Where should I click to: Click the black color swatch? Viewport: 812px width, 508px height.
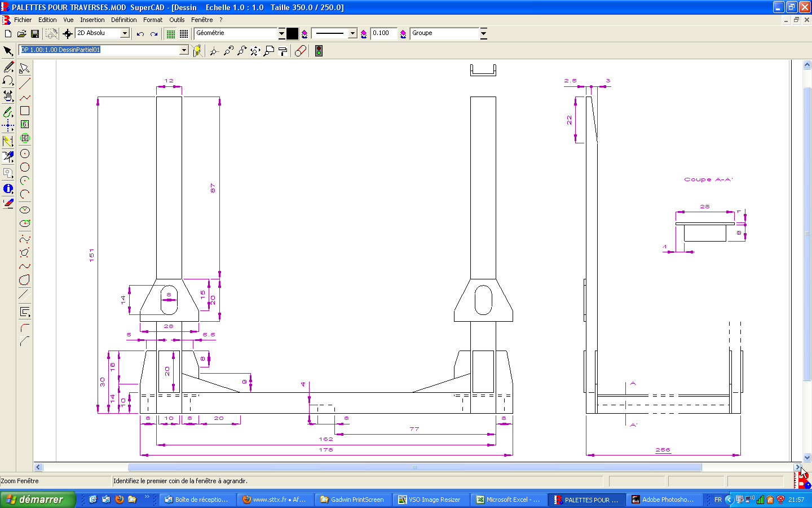tap(292, 33)
